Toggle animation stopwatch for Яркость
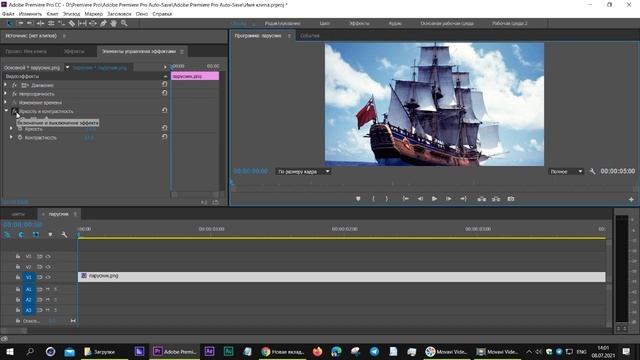Image resolution: width=640 pixels, height=360 pixels. coord(20,129)
